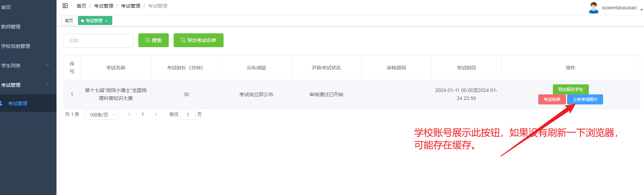
Task: Click the 导出考试名单 button
Action: tap(199, 40)
